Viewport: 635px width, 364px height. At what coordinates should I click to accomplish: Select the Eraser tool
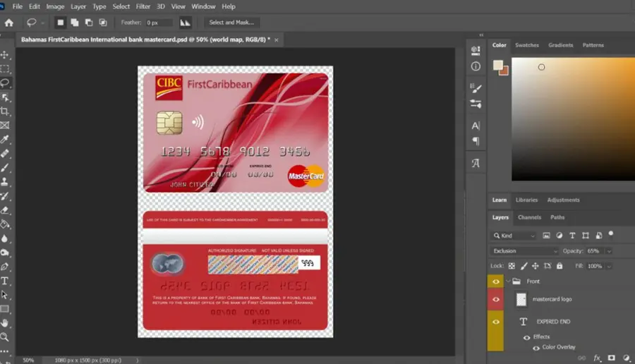(5, 210)
